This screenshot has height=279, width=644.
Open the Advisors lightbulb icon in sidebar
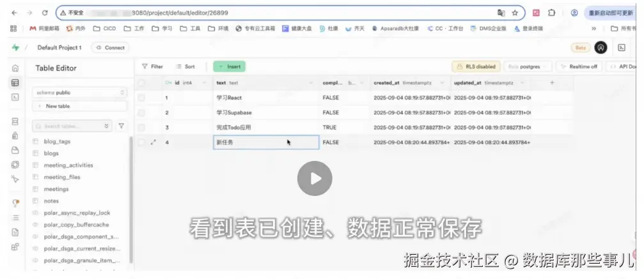coord(15,202)
